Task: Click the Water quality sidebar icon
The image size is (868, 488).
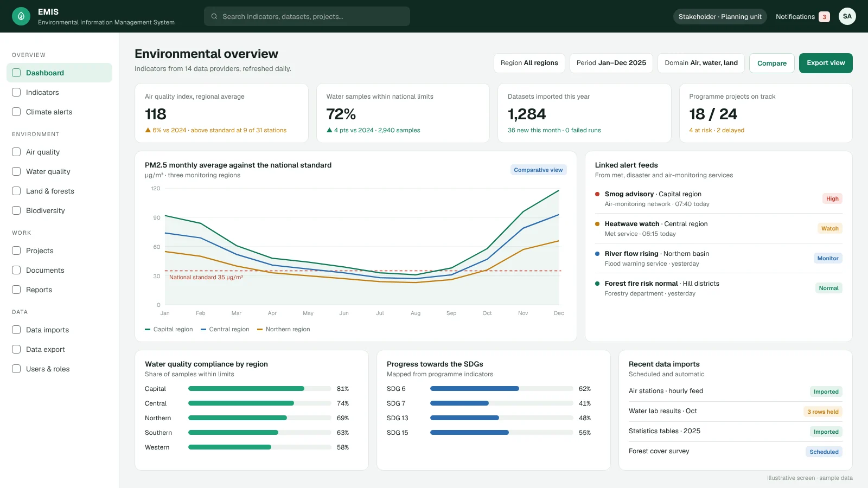Action: coord(16,171)
